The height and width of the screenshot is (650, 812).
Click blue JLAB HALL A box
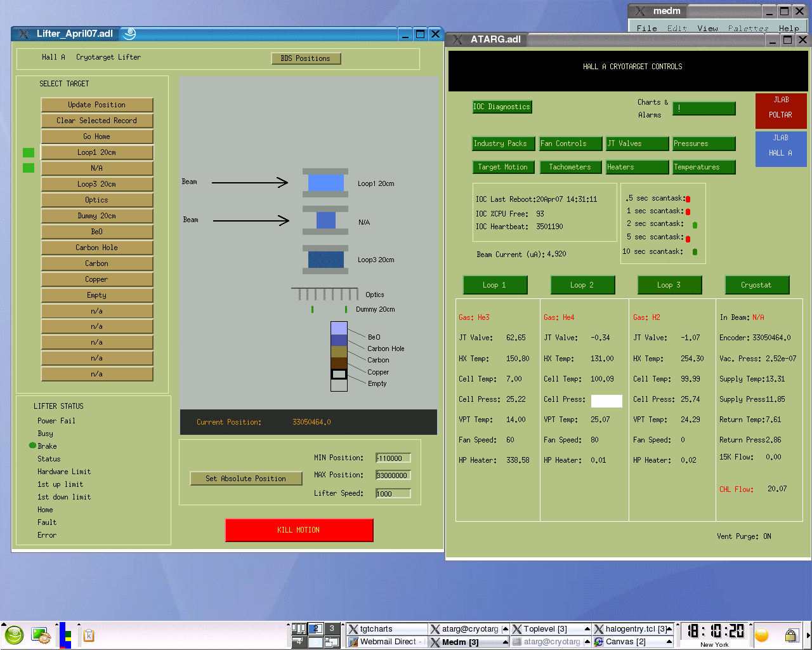(781, 149)
